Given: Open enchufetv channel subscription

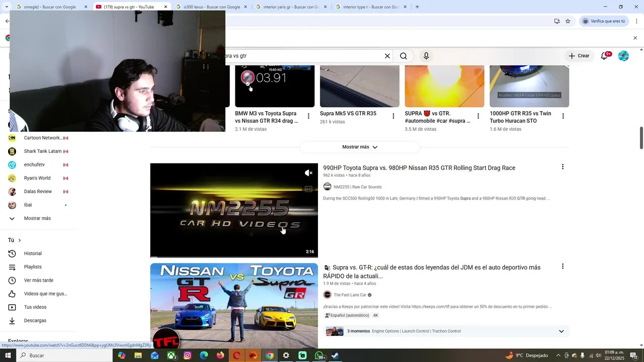Looking at the screenshot, I should point(38,164).
